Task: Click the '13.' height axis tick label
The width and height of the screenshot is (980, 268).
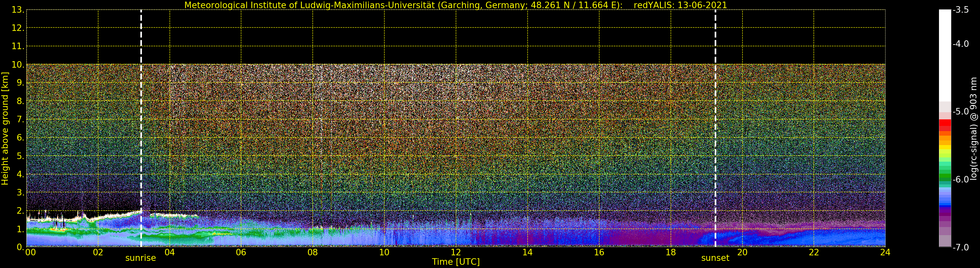Action: coord(18,10)
